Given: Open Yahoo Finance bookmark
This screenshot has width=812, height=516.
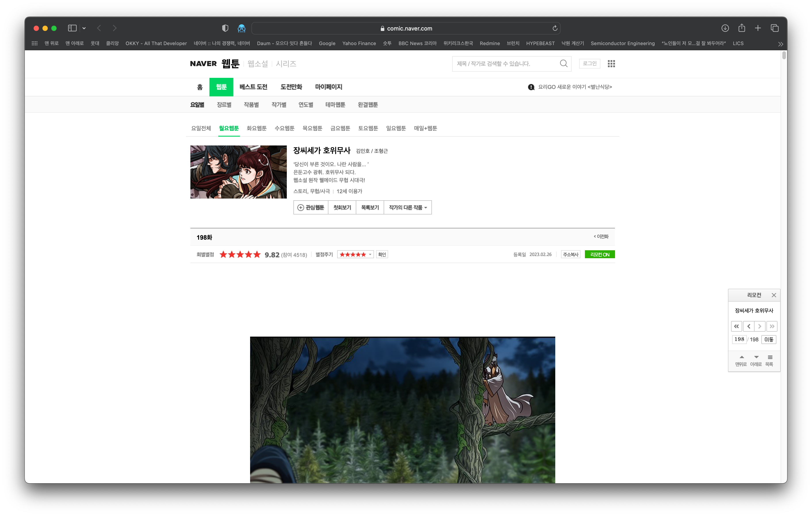Looking at the screenshot, I should click(x=359, y=44).
